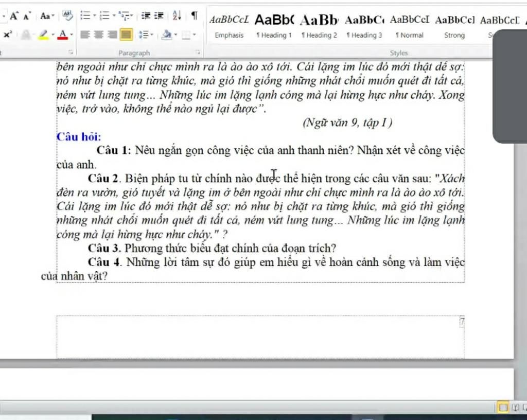Click the Shrink Font button
The image size is (527, 420).
[27, 16]
